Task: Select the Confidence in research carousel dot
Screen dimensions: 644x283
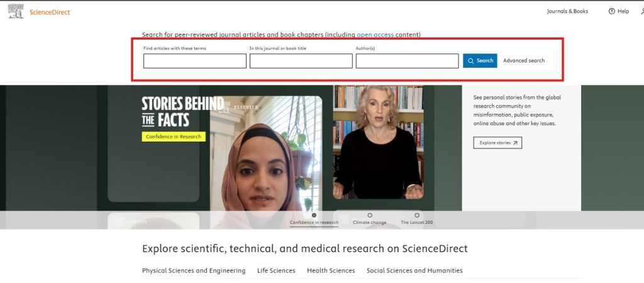Action: (x=314, y=215)
